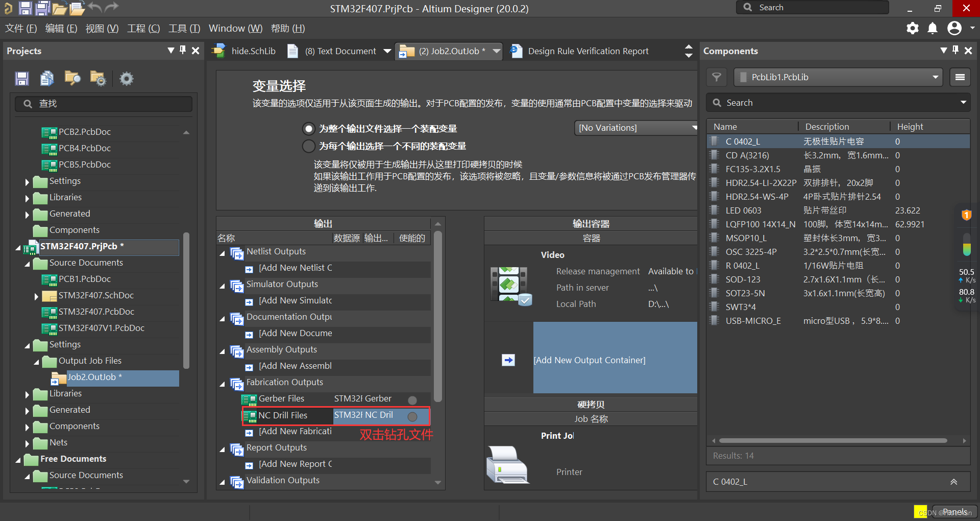Open the No Variations dropdown
The image size is (980, 521).
click(636, 128)
